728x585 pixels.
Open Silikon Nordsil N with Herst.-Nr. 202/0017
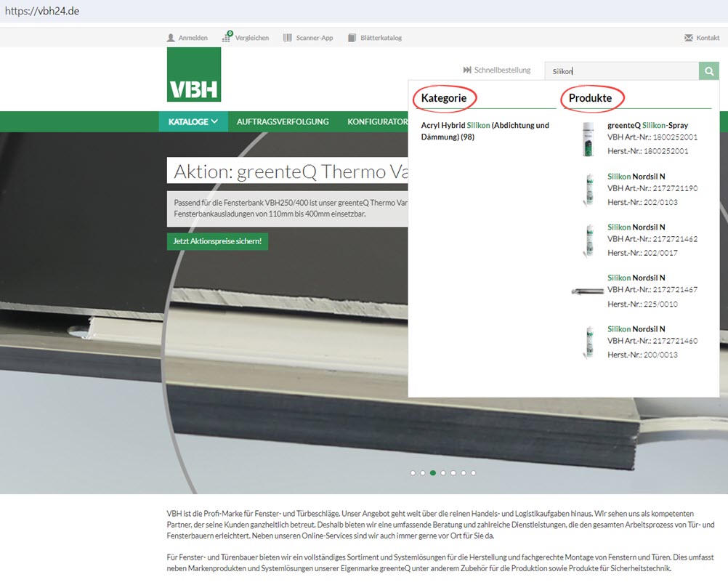click(636, 227)
